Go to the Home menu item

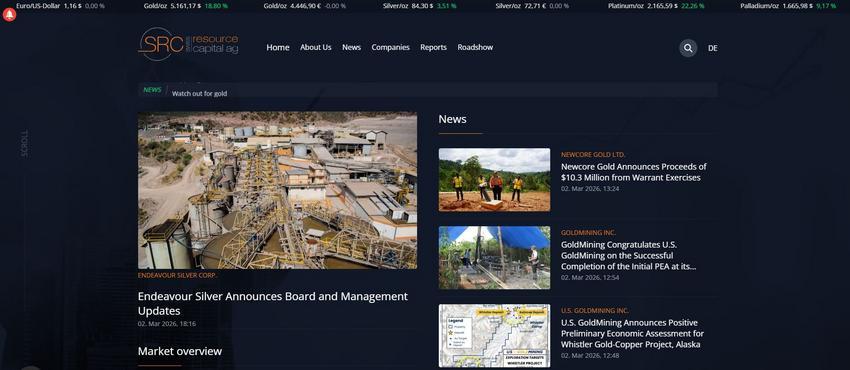(x=278, y=48)
